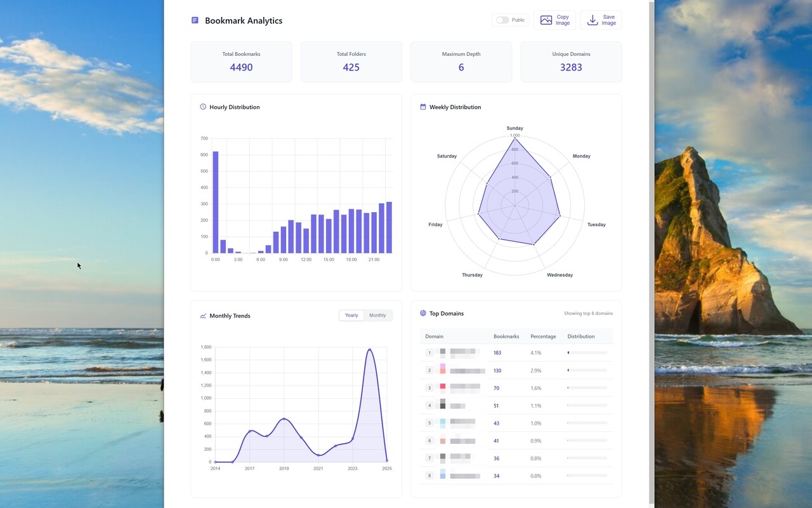Image resolution: width=812 pixels, height=508 pixels.
Task: Click the Copy Image picture icon
Action: 546,20
